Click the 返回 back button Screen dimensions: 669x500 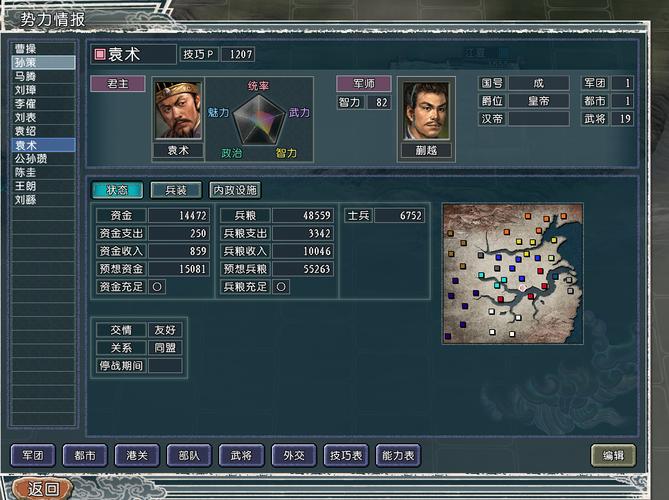tap(43, 488)
